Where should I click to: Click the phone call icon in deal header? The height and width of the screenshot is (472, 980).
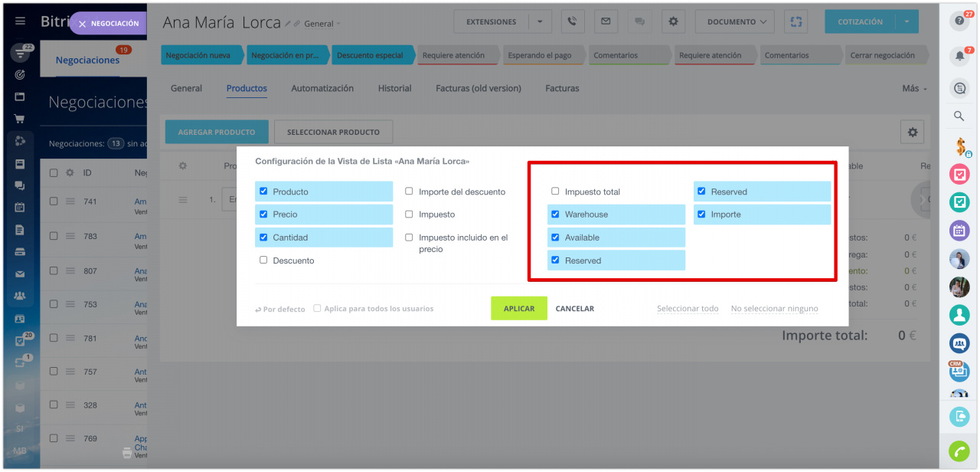573,21
